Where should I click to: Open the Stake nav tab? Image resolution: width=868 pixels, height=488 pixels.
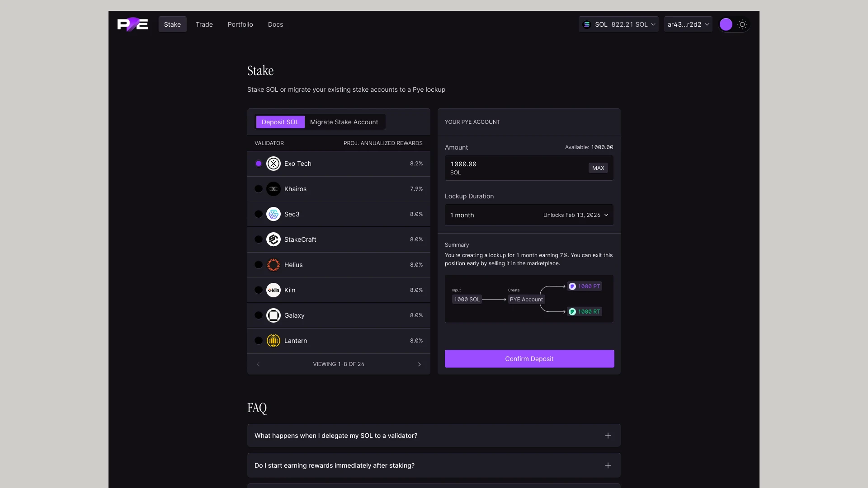[172, 24]
